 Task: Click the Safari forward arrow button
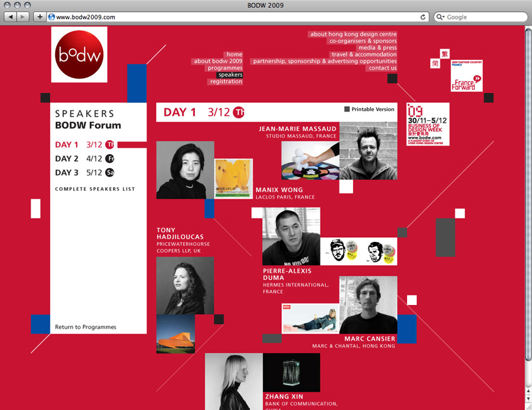point(23,17)
